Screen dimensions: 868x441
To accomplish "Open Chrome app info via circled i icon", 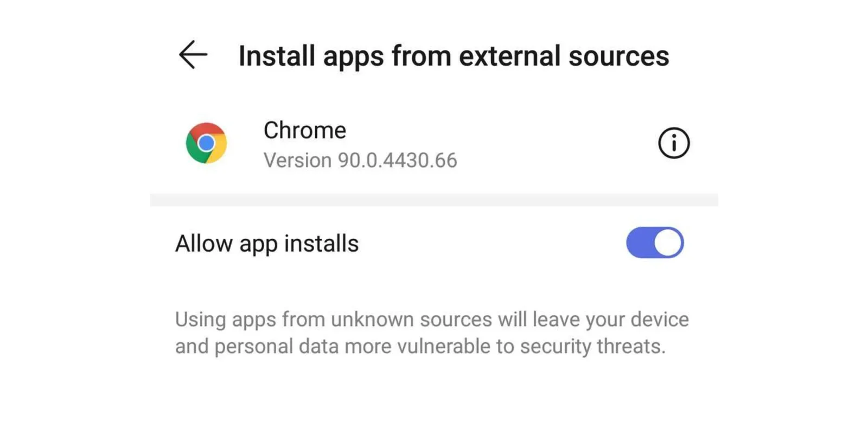I will point(673,143).
